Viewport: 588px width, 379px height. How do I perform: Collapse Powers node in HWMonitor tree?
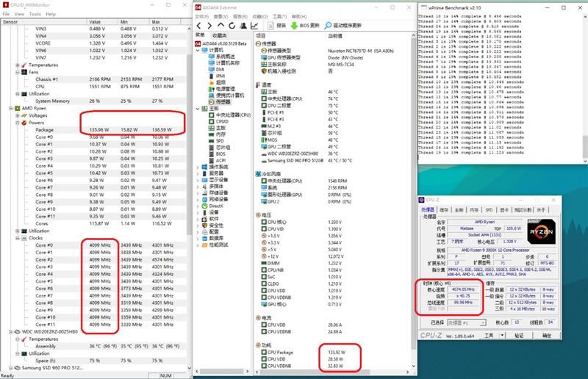pos(18,123)
